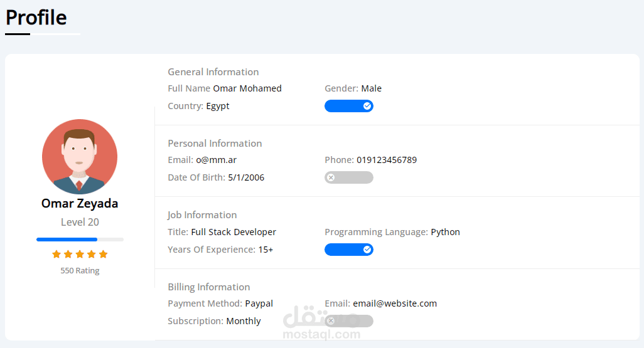Click the phone number 019123456789
This screenshot has width=644, height=348.
[387, 160]
